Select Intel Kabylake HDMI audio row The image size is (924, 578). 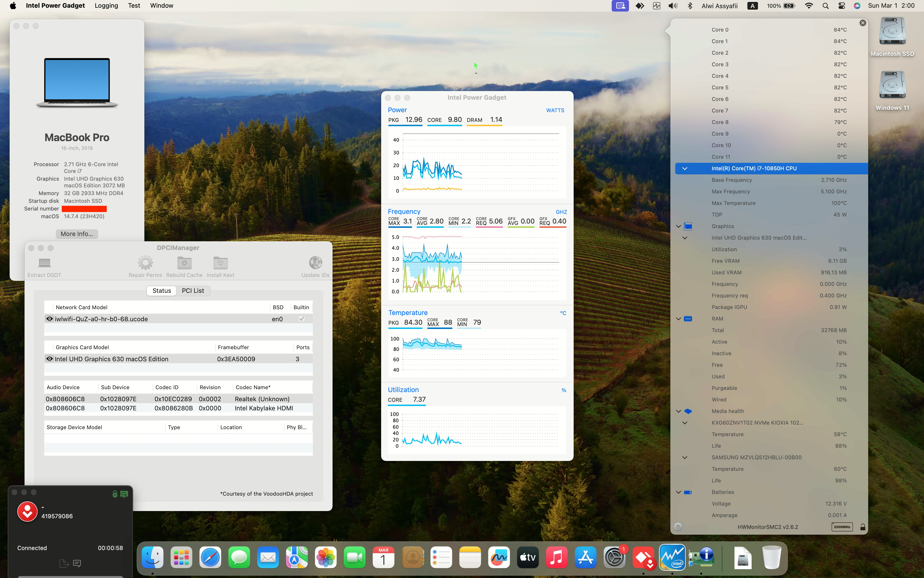[x=178, y=408]
